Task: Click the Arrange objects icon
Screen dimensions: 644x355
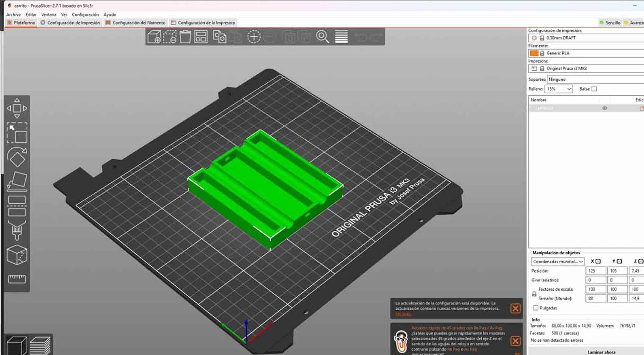Action: tap(201, 37)
